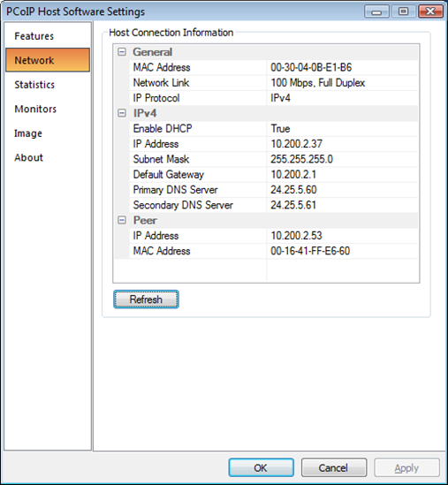Select the Primary DNS Server label
Viewport: 448px width, 485px height.
tap(175, 190)
